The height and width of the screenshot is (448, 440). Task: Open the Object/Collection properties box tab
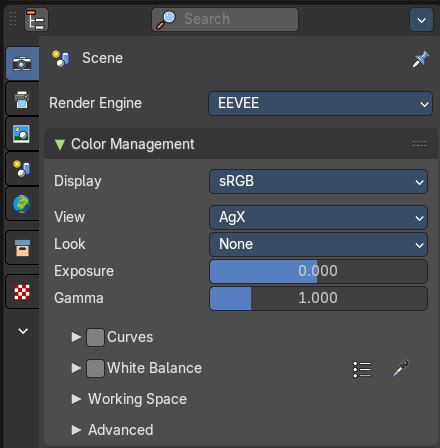click(x=22, y=248)
